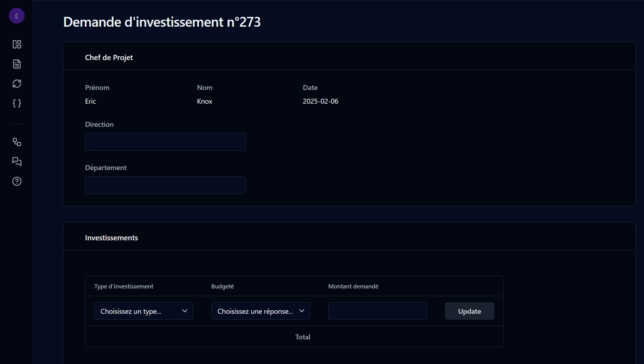Image resolution: width=644 pixels, height=364 pixels.
Task: Open the workflow shapes icon in sidebar
Action: 17,142
